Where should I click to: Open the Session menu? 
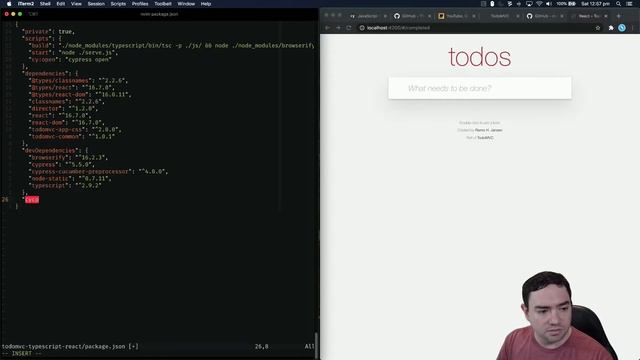96,4
